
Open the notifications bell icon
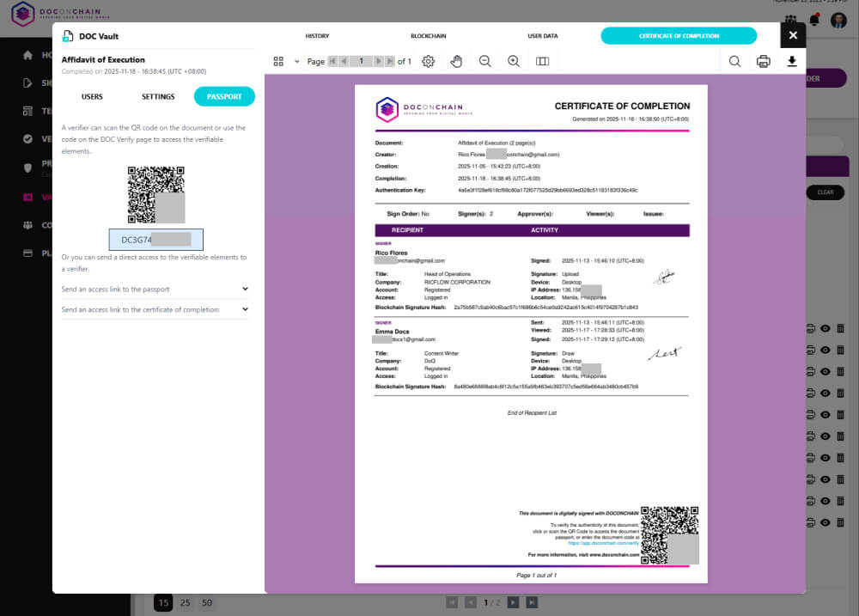[x=814, y=21]
